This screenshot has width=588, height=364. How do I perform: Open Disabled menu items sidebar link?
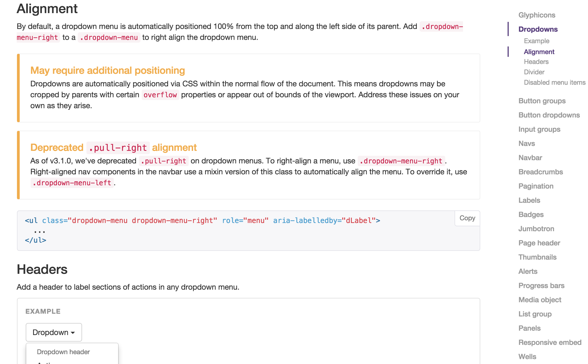pos(555,83)
